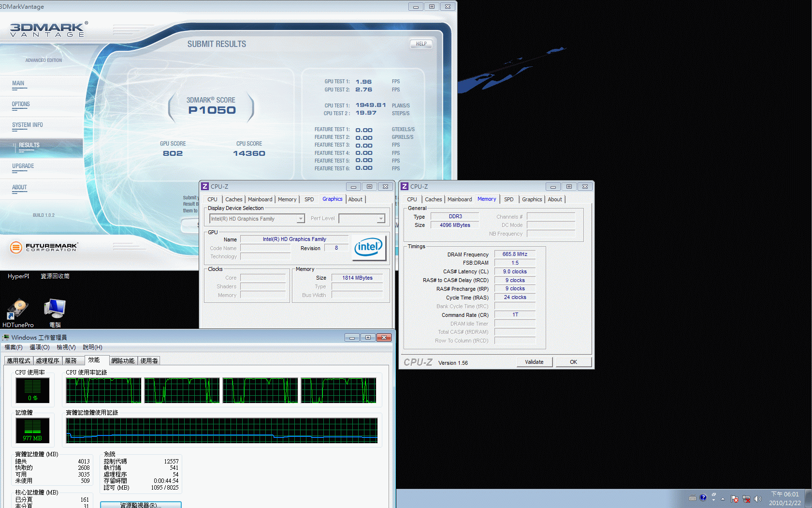812x508 pixels.
Task: Click the Intel logo in CPU-Z Graphics tab
Action: [368, 247]
